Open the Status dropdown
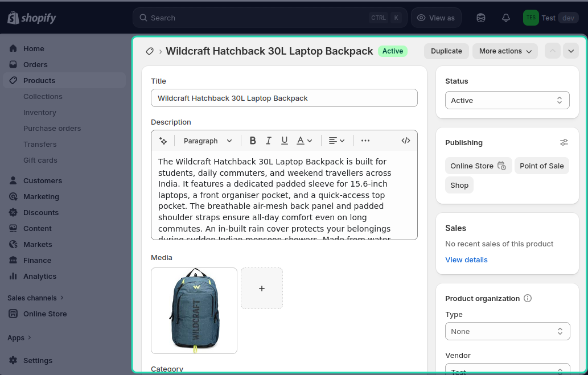 click(x=507, y=100)
